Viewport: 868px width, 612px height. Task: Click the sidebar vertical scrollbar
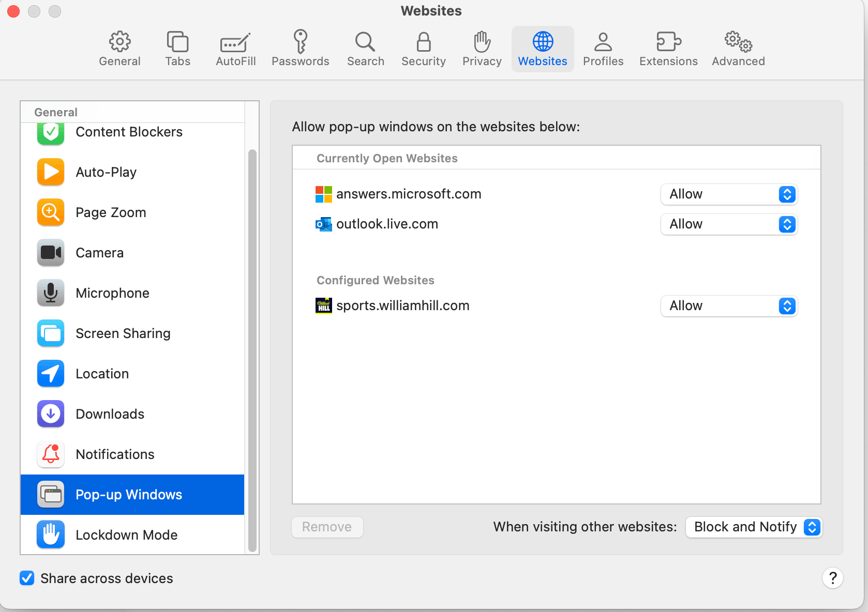tap(252, 351)
